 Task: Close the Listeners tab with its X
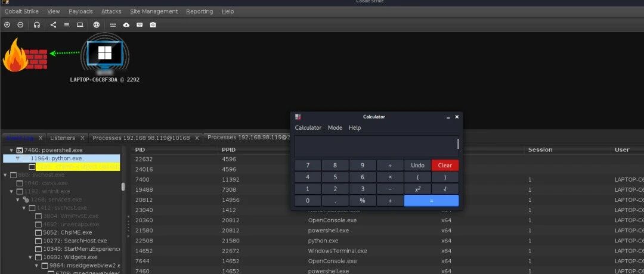[82, 138]
